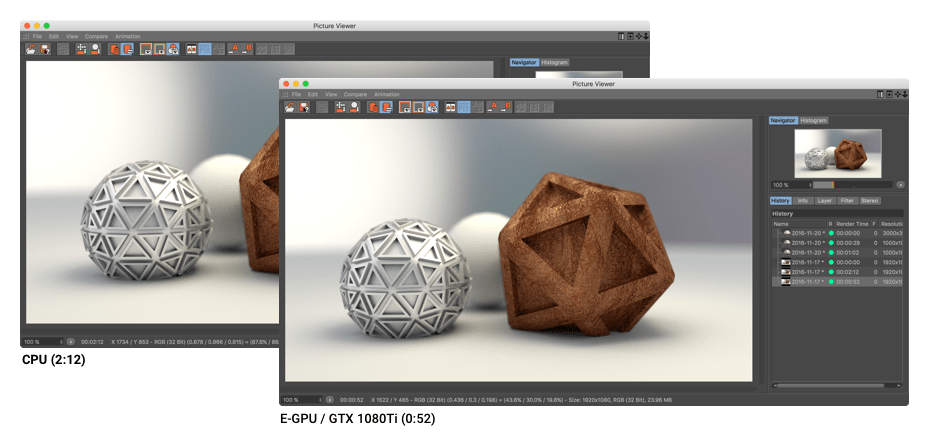The width and height of the screenshot is (929, 446).
Task: Click first greyed compare option icon, front window
Action: tap(521, 107)
